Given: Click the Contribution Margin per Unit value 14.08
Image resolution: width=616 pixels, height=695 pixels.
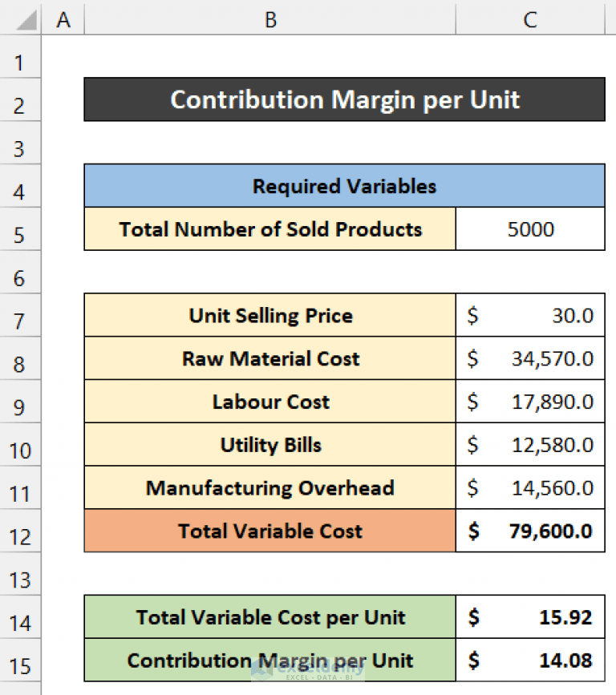Looking at the screenshot, I should 529,661.
